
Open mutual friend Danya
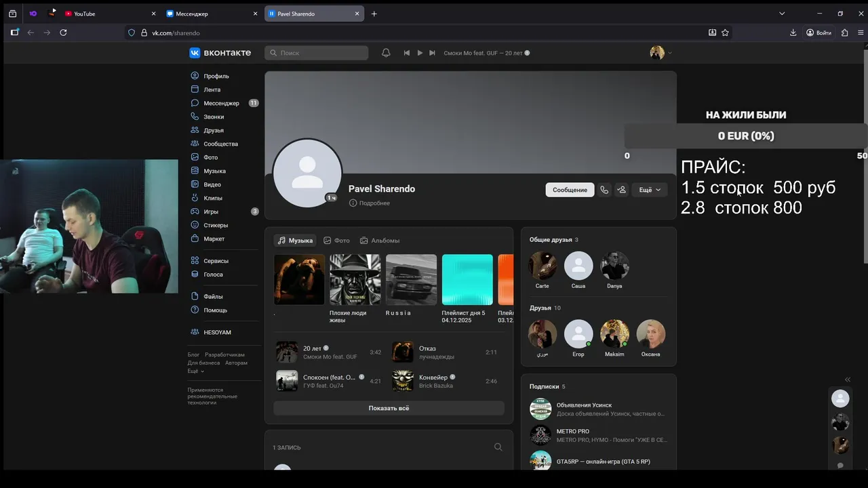pyautogui.click(x=614, y=266)
